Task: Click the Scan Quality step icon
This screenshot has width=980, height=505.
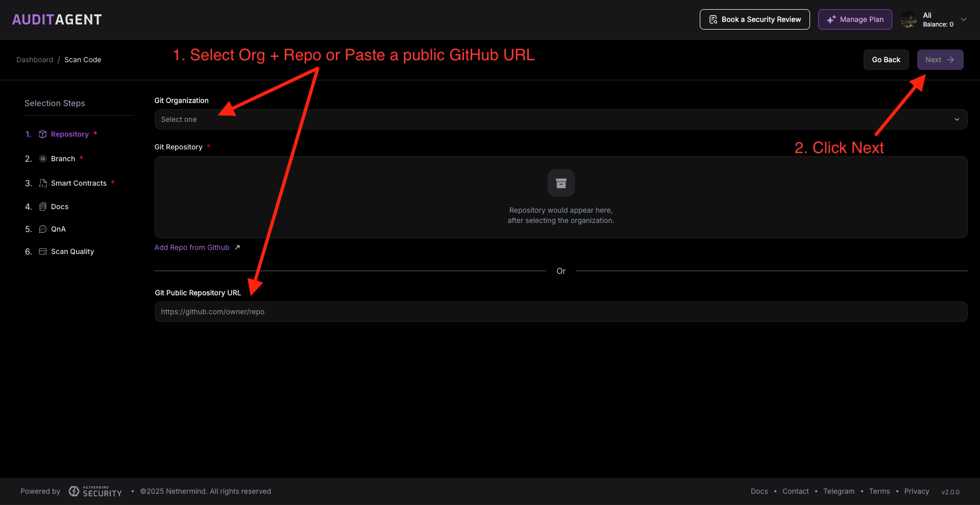Action: tap(42, 251)
